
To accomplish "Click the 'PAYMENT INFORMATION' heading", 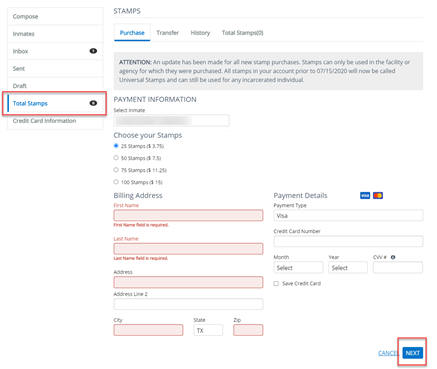I will pos(155,99).
